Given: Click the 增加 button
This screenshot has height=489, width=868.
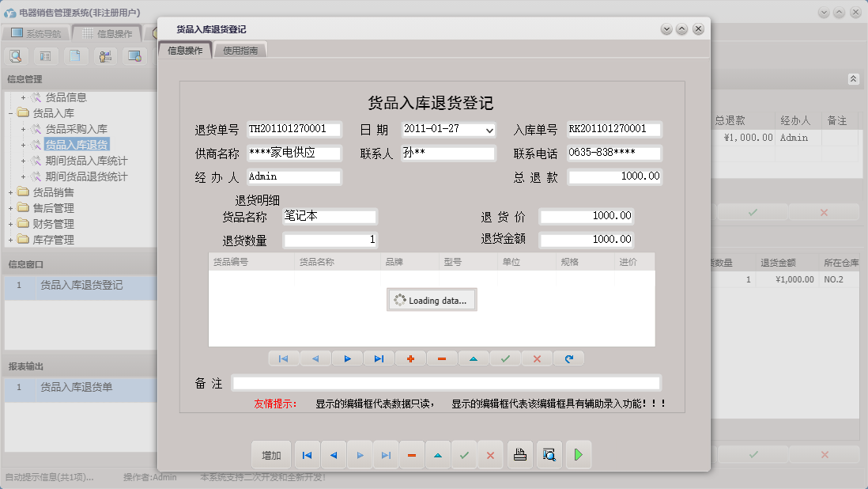Looking at the screenshot, I should [271, 455].
